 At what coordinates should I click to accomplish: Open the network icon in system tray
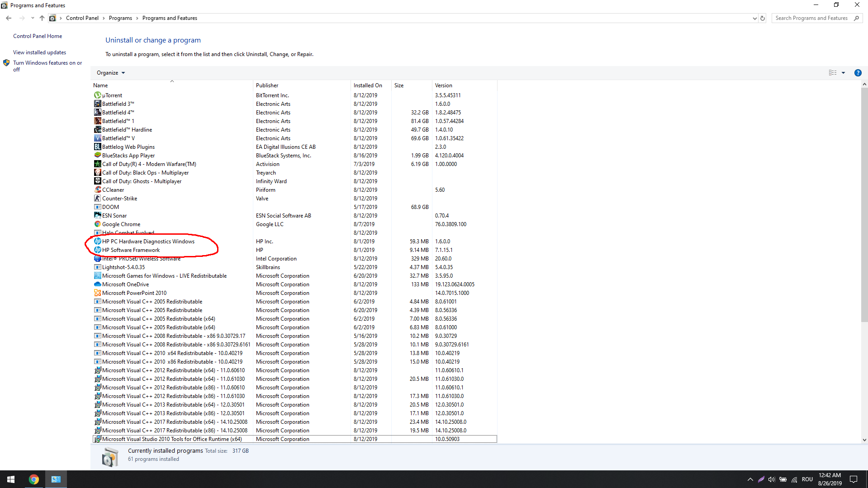(795, 479)
